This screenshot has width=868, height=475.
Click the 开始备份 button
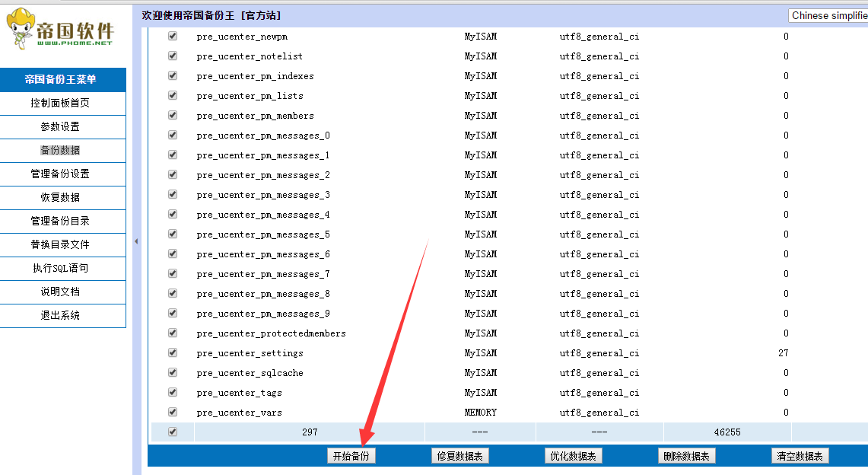click(x=351, y=456)
